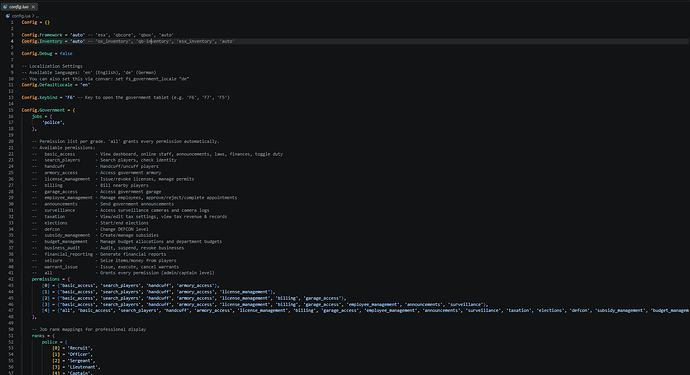Image resolution: width=690 pixels, height=375 pixels.
Task: Click the 'Officer' rank entry
Action: coord(73,355)
